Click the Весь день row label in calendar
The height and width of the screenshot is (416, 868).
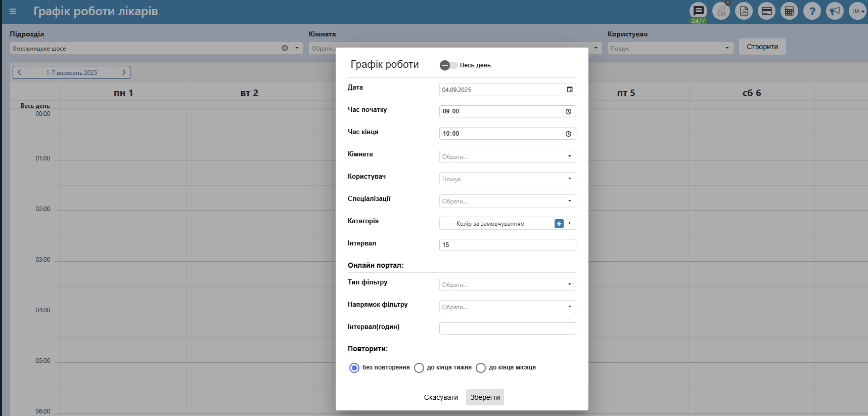(35, 106)
